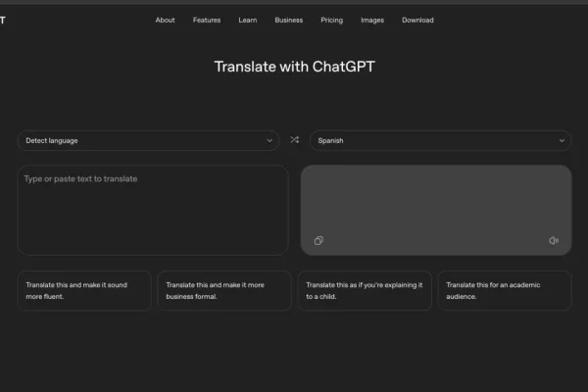This screenshot has height=392, width=588.
Task: Open Images from the top navigation
Action: tap(372, 20)
